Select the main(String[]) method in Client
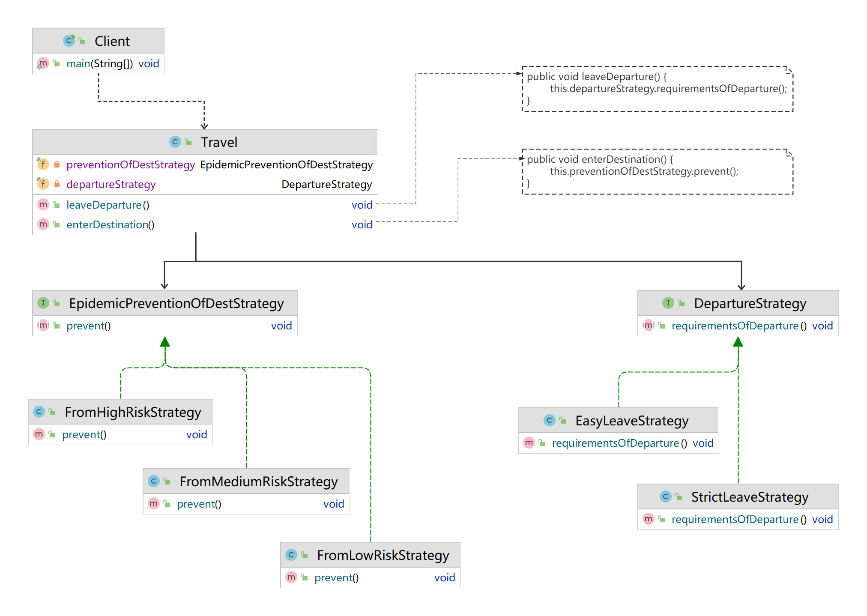The height and width of the screenshot is (616, 867). 99,64
